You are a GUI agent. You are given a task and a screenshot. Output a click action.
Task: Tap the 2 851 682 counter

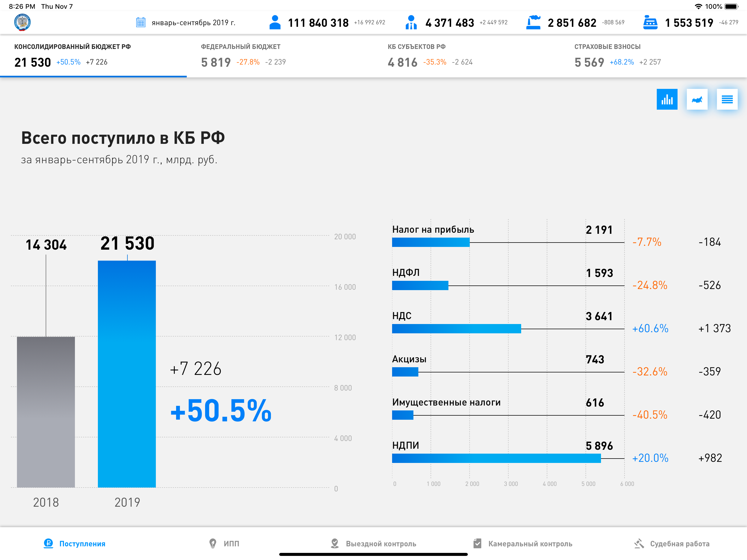coord(572,23)
